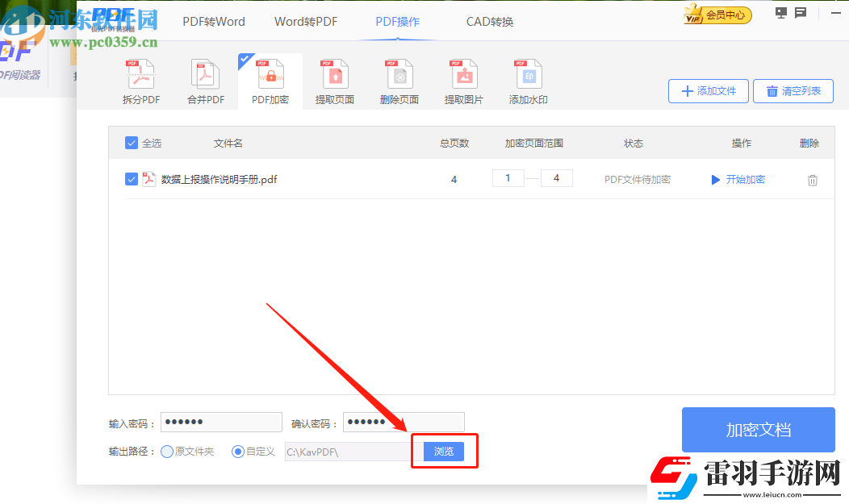Click the 浏览 browse button
The image size is (849, 504).
point(443,452)
